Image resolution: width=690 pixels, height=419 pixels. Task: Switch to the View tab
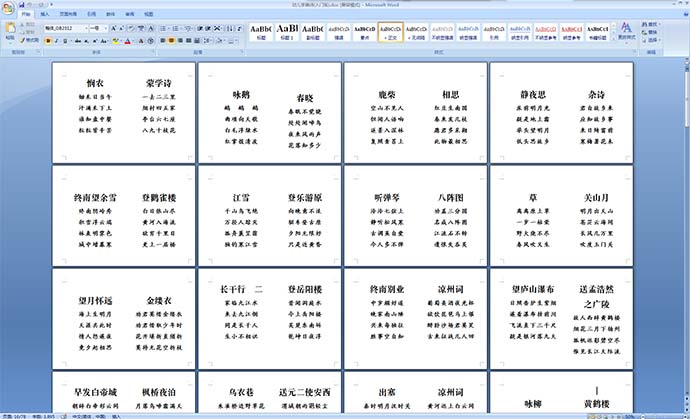coord(149,14)
